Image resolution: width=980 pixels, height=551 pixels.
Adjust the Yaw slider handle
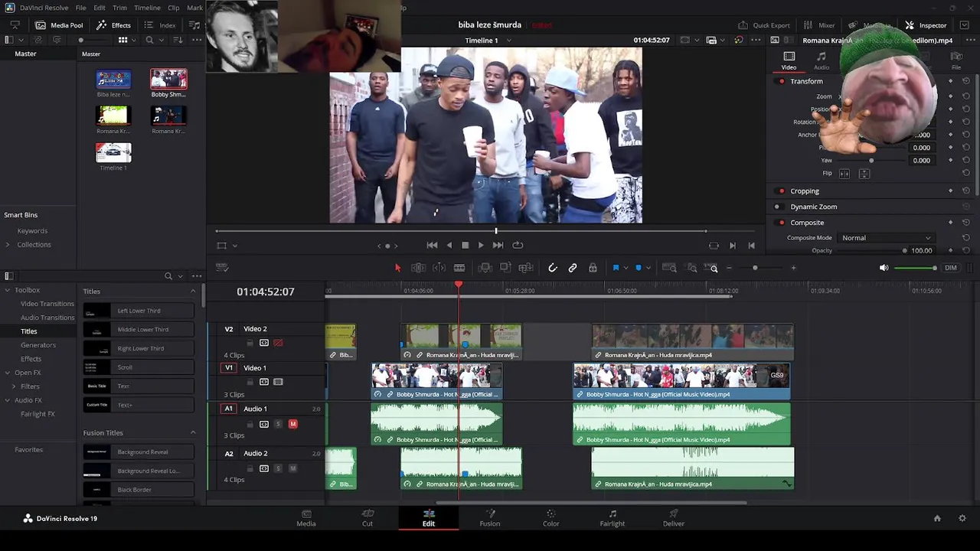pos(871,161)
